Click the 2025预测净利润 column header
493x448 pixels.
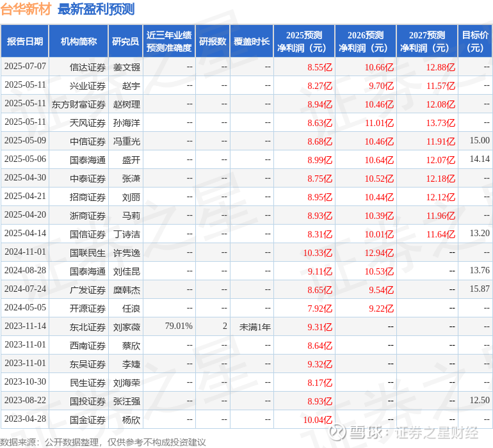(x=304, y=41)
